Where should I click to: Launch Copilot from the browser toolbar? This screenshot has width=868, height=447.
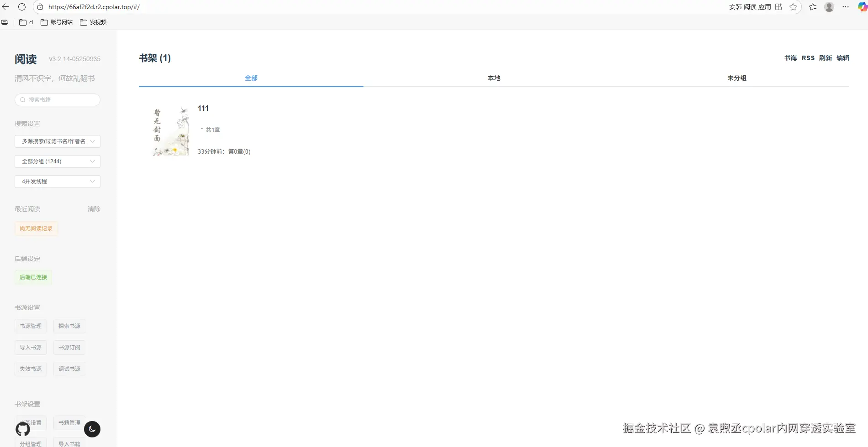[x=862, y=7]
